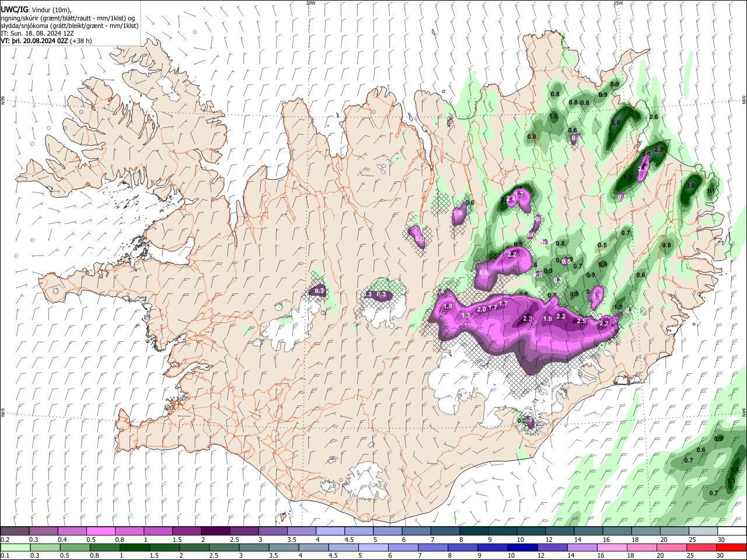Click the slydda/snjókoma legend description line
The height and width of the screenshot is (560, 747).
(69, 26)
